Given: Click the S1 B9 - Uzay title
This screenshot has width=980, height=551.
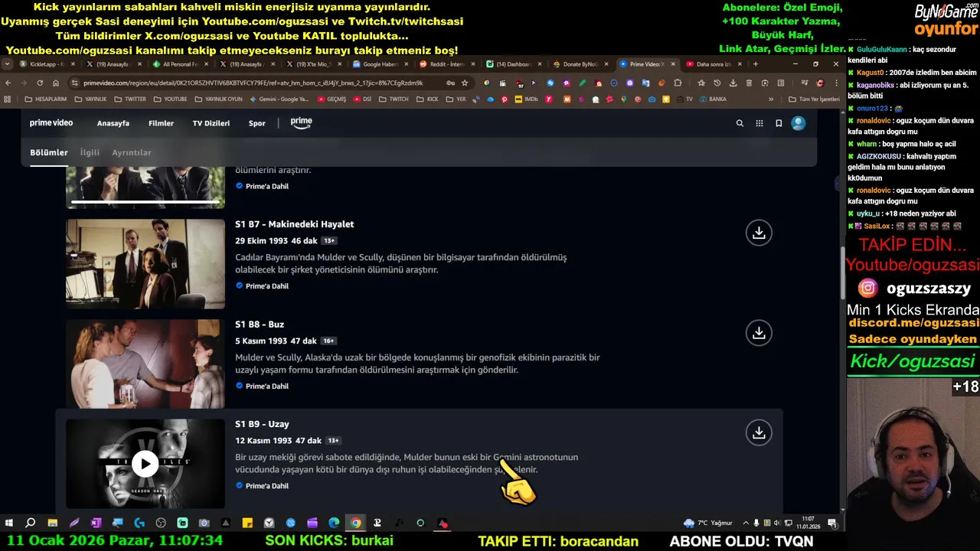Looking at the screenshot, I should pyautogui.click(x=262, y=424).
